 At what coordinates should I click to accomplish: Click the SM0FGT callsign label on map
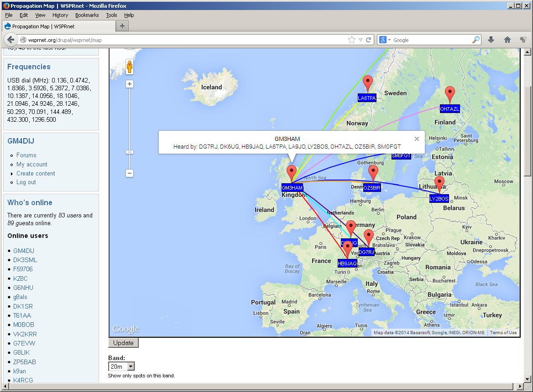click(x=401, y=156)
